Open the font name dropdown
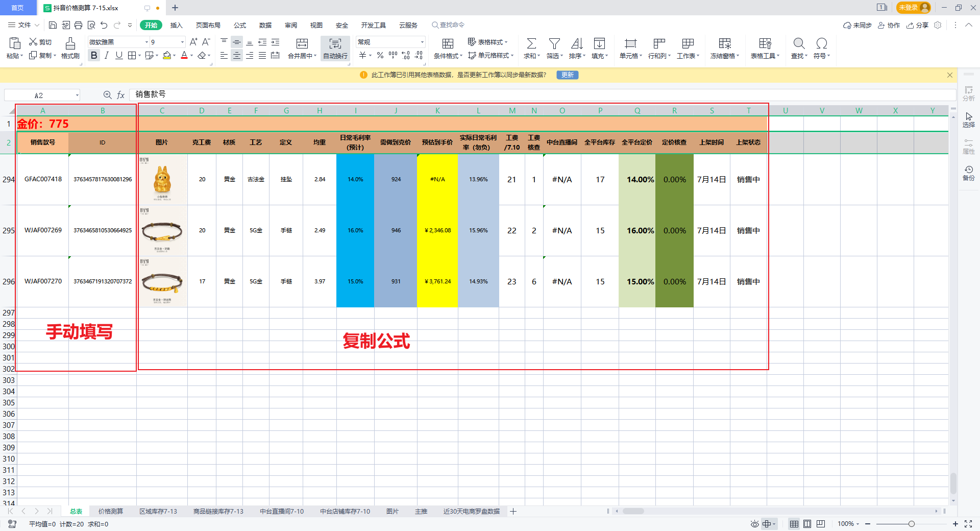980x531 pixels. coord(146,42)
